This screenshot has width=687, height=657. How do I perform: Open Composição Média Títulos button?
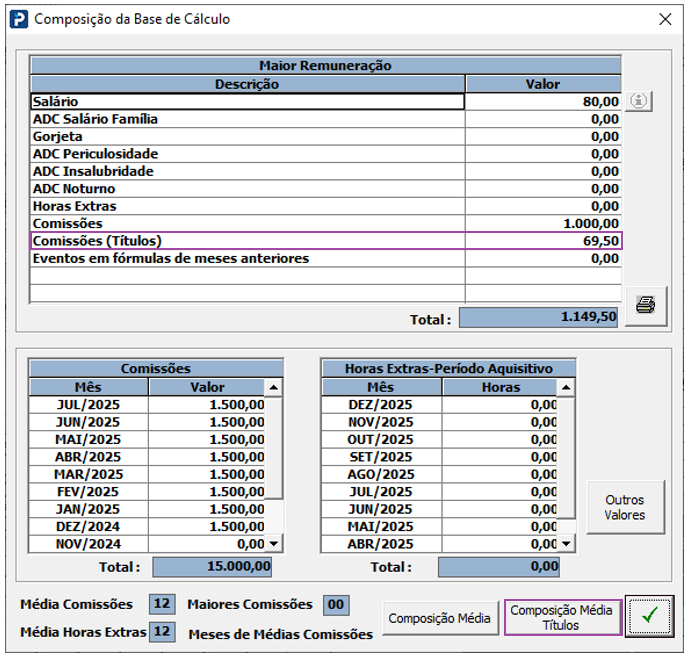point(562,618)
